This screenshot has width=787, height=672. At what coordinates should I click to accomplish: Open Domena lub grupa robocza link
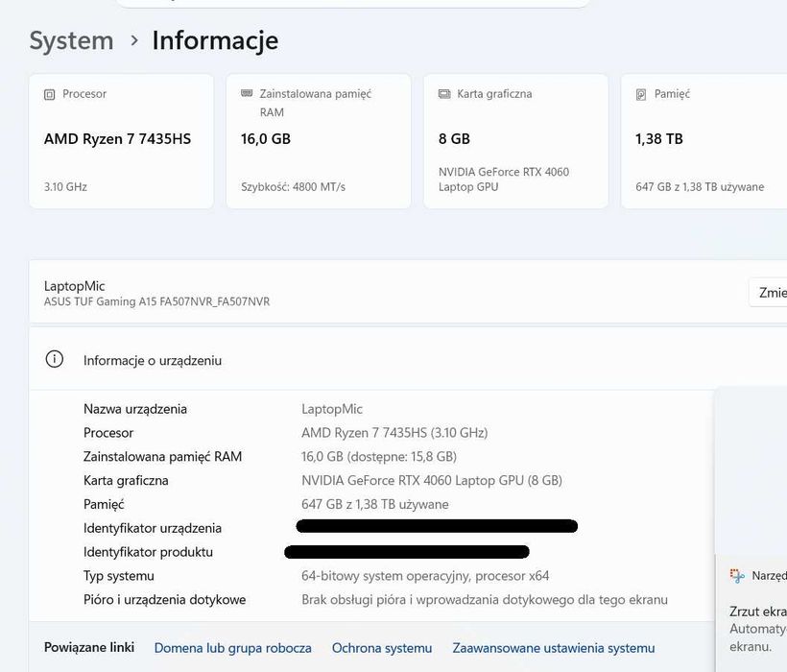click(232, 648)
